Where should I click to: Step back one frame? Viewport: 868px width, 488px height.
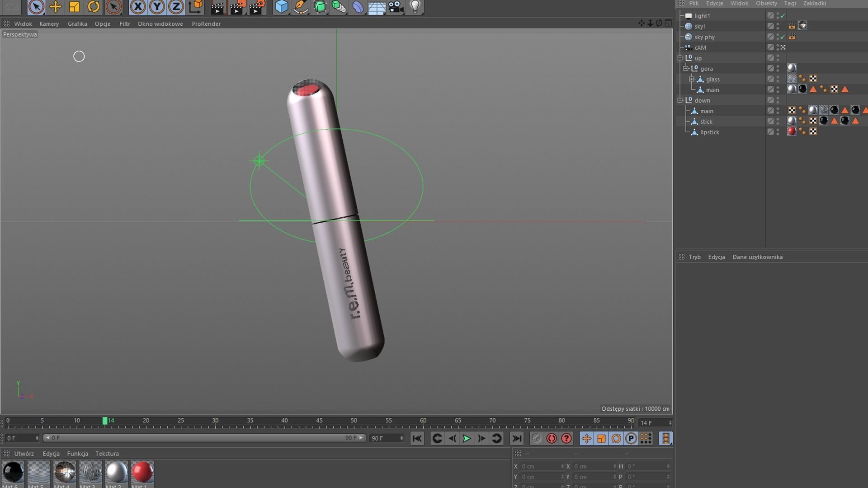(452, 438)
